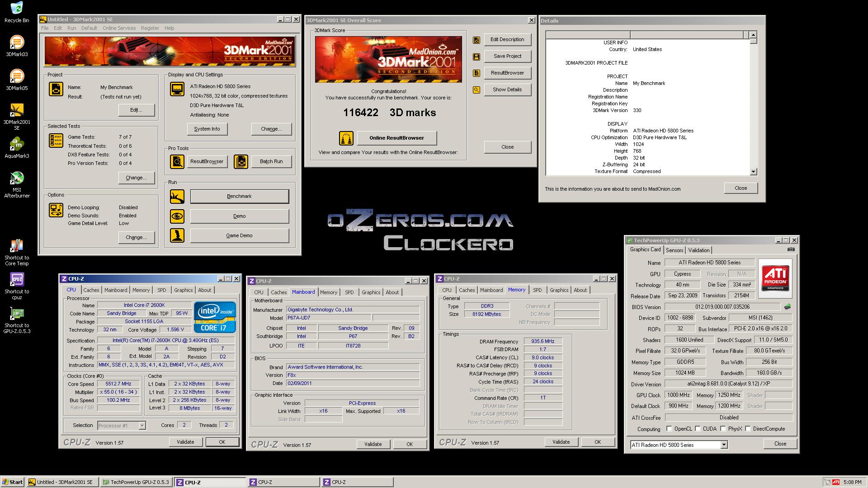This screenshot has height=488, width=868.
Task: Open the Core Temp shortcut icon
Action: point(17,252)
